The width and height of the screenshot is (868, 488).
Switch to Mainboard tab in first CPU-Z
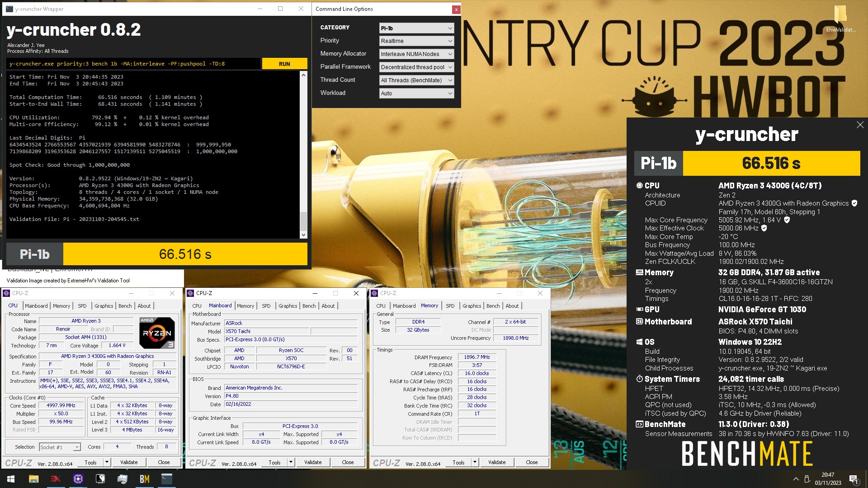(36, 306)
